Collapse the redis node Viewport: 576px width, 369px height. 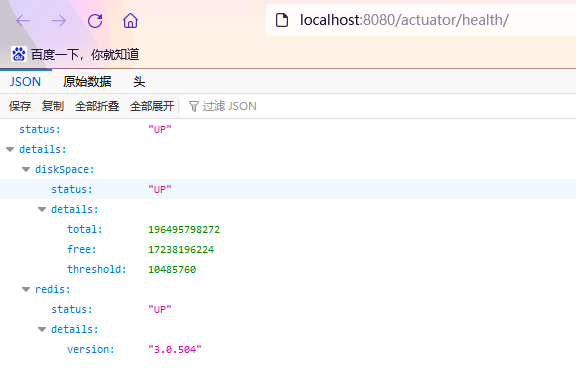[26, 290]
